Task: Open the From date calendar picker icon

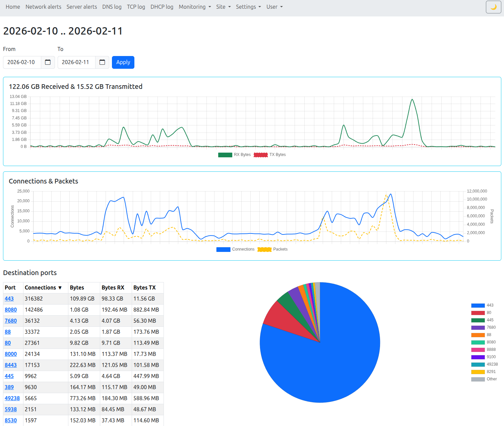Action: pos(48,62)
